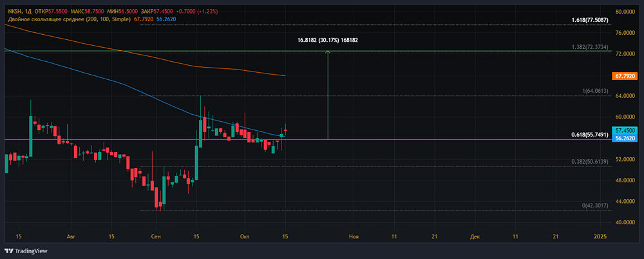Click the 2025 year label on time axis

600,236
